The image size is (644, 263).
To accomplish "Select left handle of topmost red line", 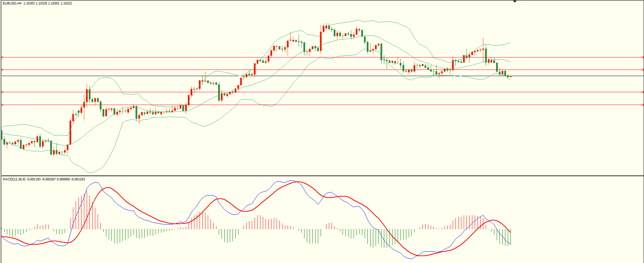I will click(x=2, y=57).
